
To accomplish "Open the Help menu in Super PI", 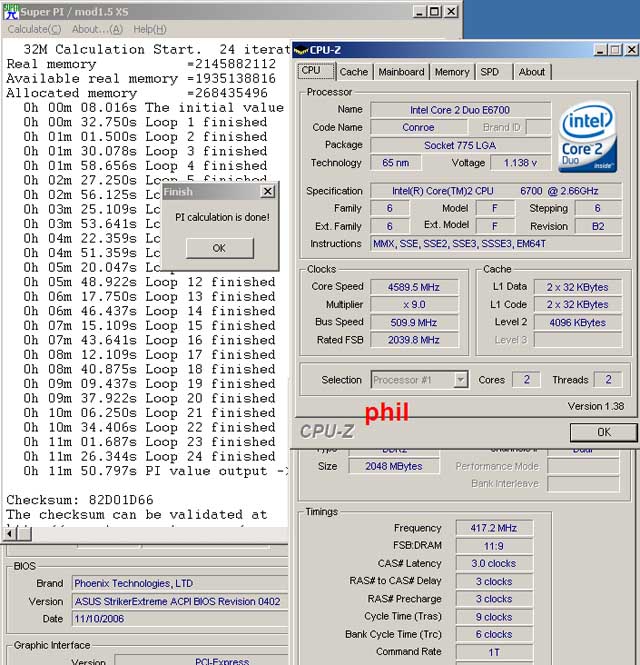I will pyautogui.click(x=150, y=29).
